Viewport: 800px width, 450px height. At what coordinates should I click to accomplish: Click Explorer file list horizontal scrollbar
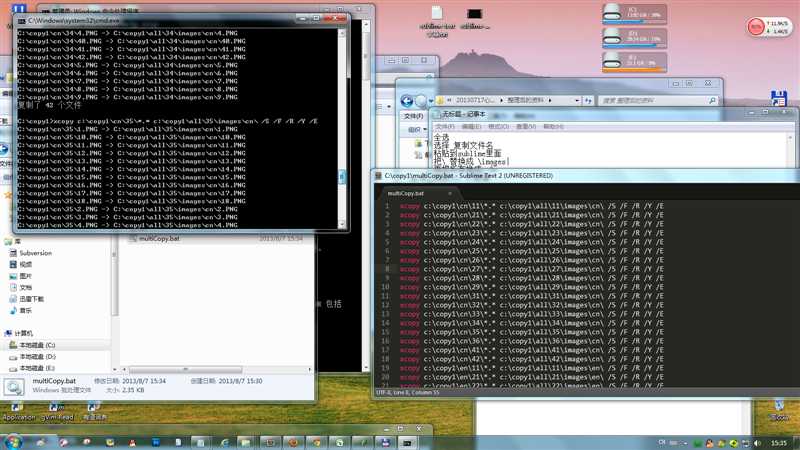185,369
